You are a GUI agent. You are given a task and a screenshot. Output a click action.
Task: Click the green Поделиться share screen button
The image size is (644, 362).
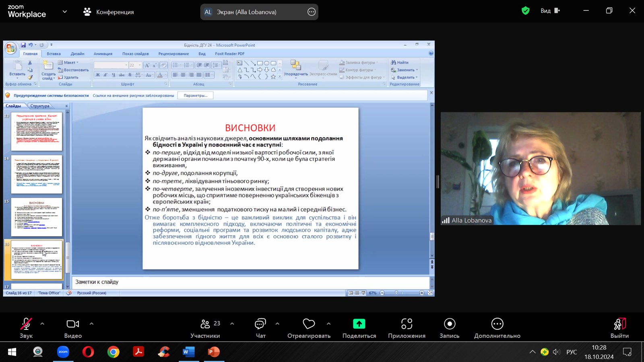pyautogui.click(x=359, y=328)
